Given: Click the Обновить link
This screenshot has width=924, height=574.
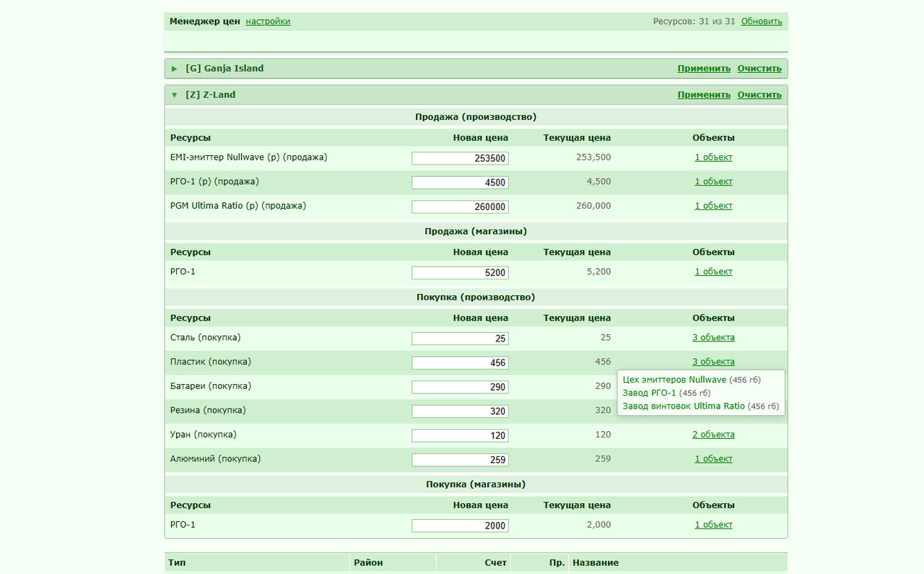Looking at the screenshot, I should [762, 22].
